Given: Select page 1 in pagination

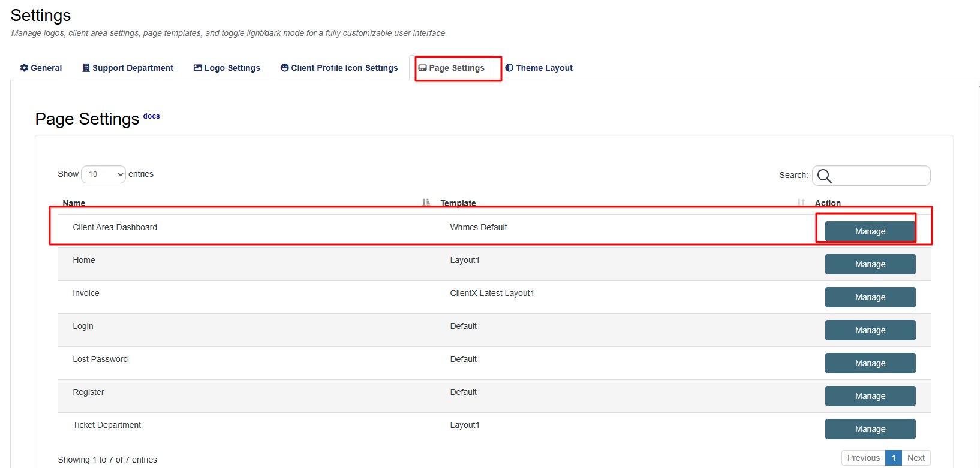Looking at the screenshot, I should pyautogui.click(x=893, y=458).
